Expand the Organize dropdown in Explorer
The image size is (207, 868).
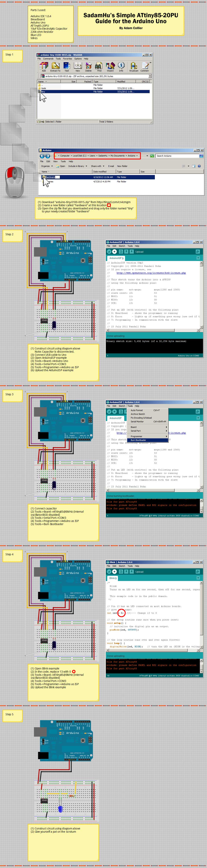47,166
